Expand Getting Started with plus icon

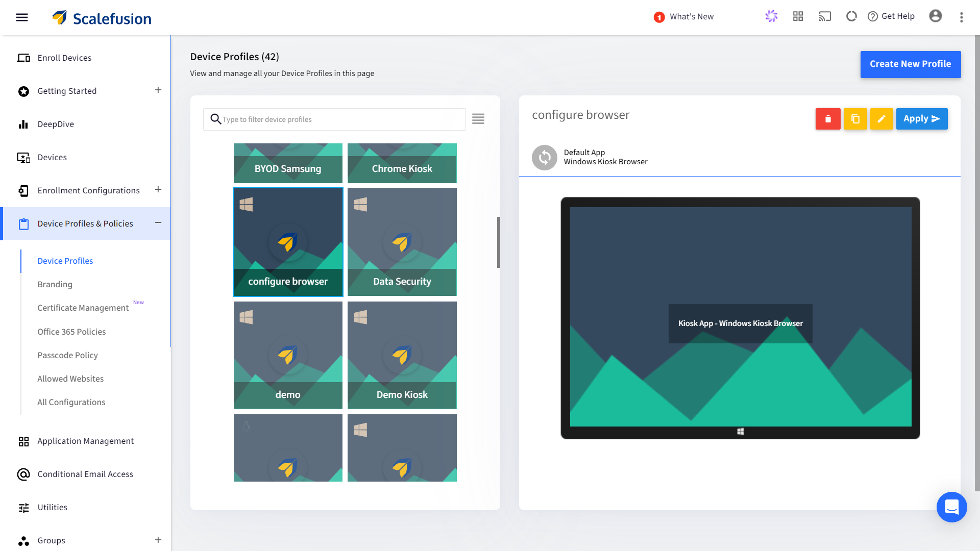[158, 90]
